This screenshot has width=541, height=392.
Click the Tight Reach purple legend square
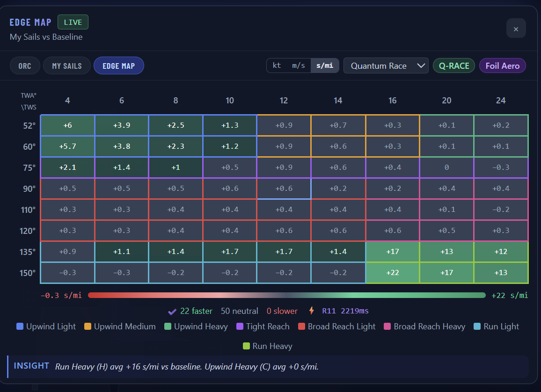click(x=240, y=327)
